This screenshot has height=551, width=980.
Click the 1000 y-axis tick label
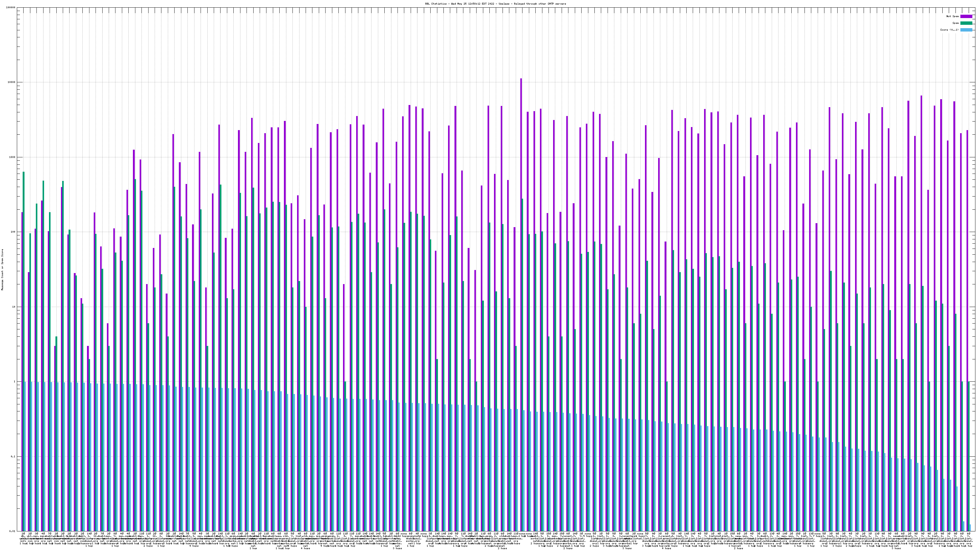click(13, 157)
